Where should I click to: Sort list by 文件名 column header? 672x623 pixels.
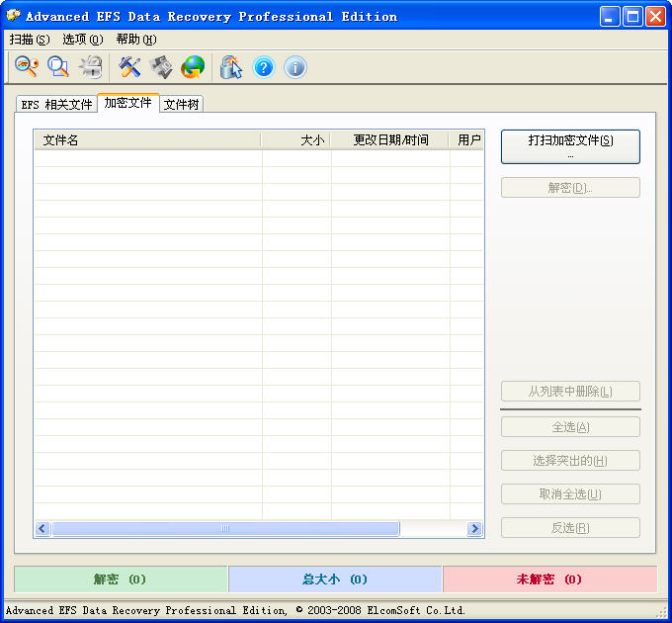tap(146, 140)
